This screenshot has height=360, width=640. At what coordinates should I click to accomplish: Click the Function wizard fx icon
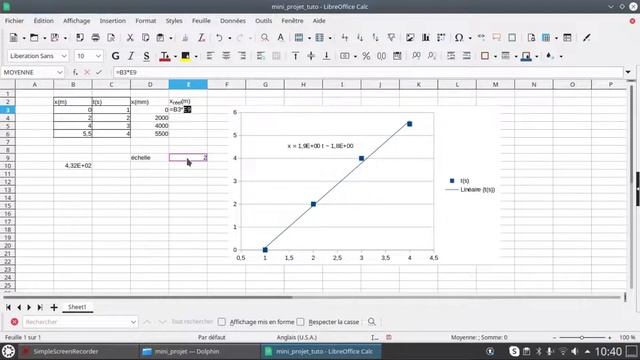point(75,72)
